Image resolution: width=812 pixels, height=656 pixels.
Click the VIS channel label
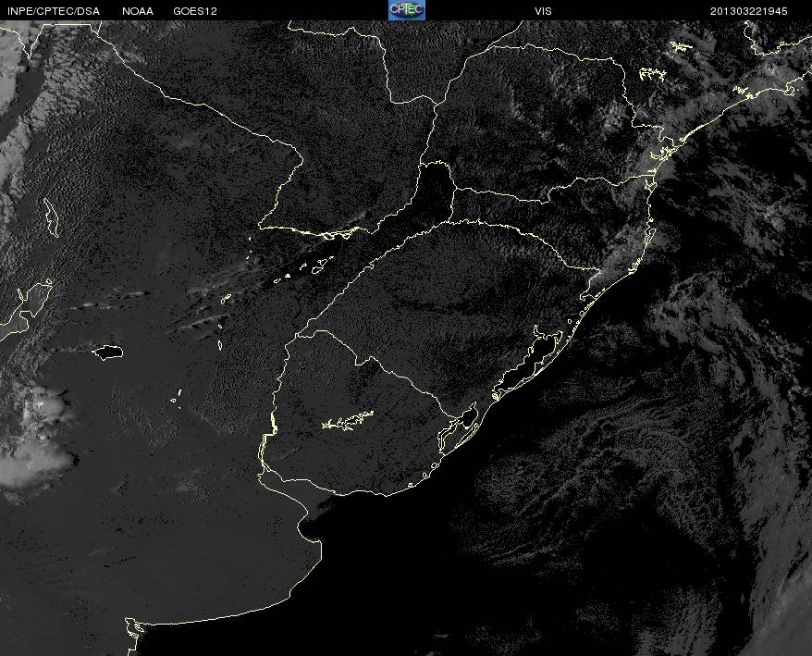pyautogui.click(x=543, y=11)
